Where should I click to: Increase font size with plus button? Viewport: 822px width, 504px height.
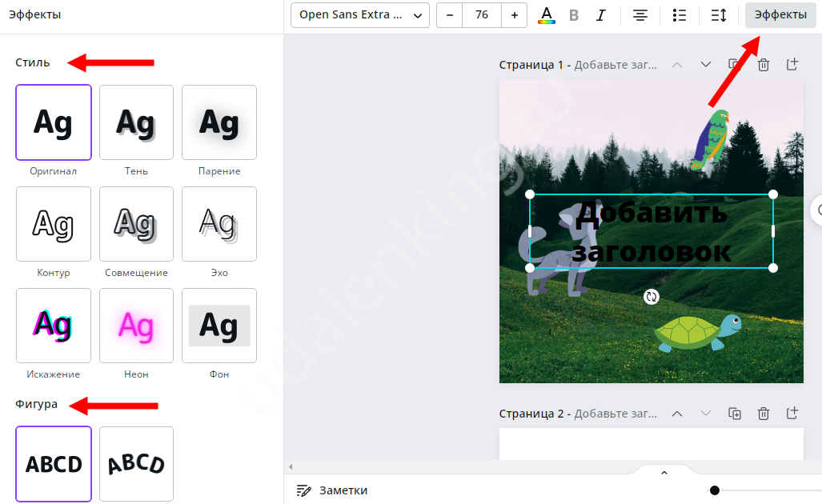pos(514,15)
